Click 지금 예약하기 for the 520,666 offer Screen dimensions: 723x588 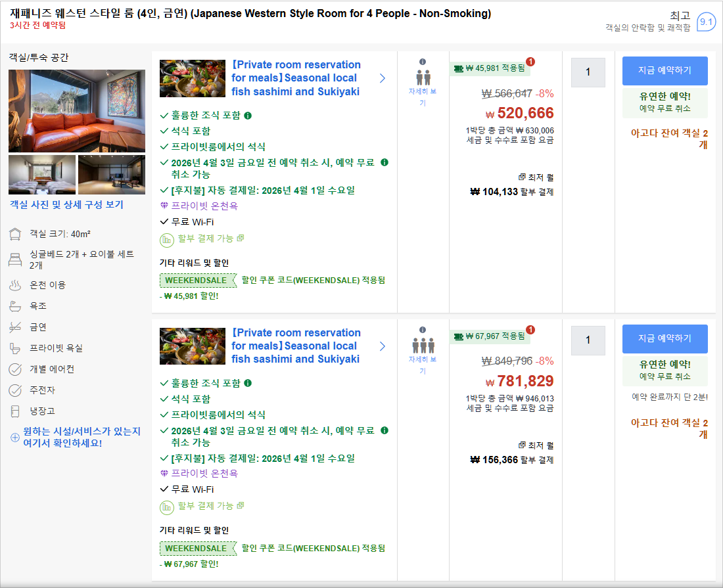pos(665,70)
